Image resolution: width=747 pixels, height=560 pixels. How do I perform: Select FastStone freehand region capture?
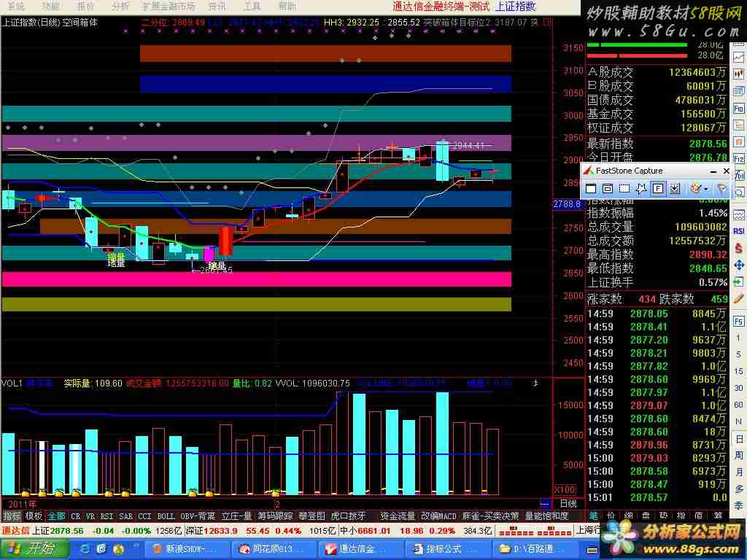click(641, 189)
